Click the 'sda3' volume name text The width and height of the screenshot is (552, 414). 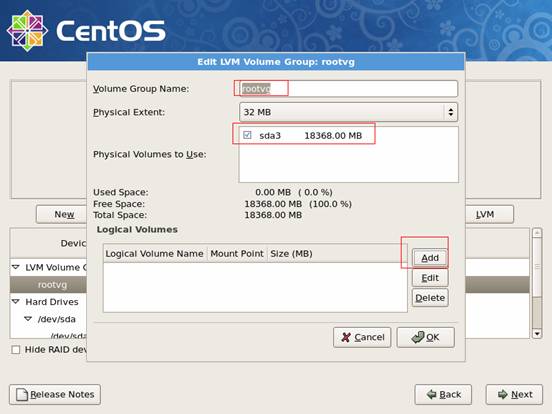click(270, 136)
